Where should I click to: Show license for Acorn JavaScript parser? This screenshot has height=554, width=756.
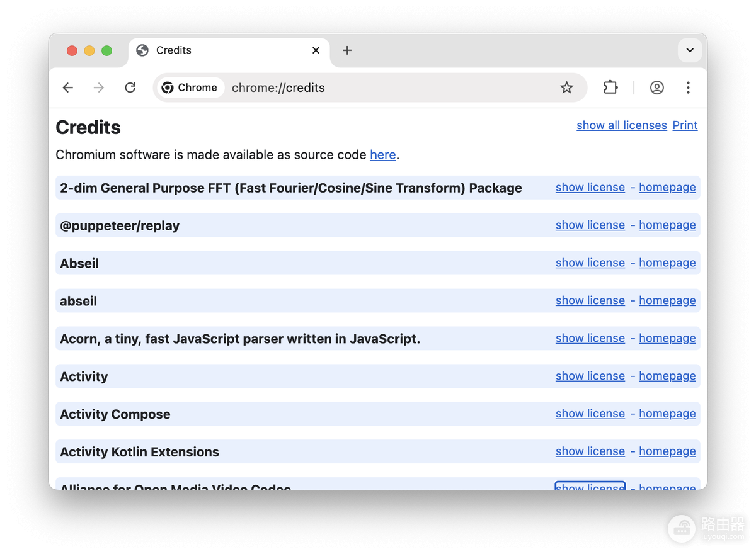(x=590, y=339)
